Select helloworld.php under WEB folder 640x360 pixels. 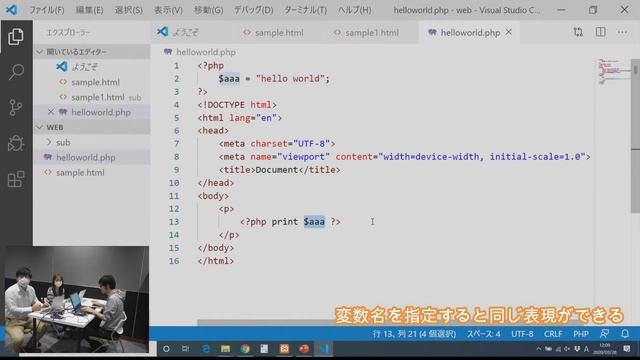coord(91,157)
